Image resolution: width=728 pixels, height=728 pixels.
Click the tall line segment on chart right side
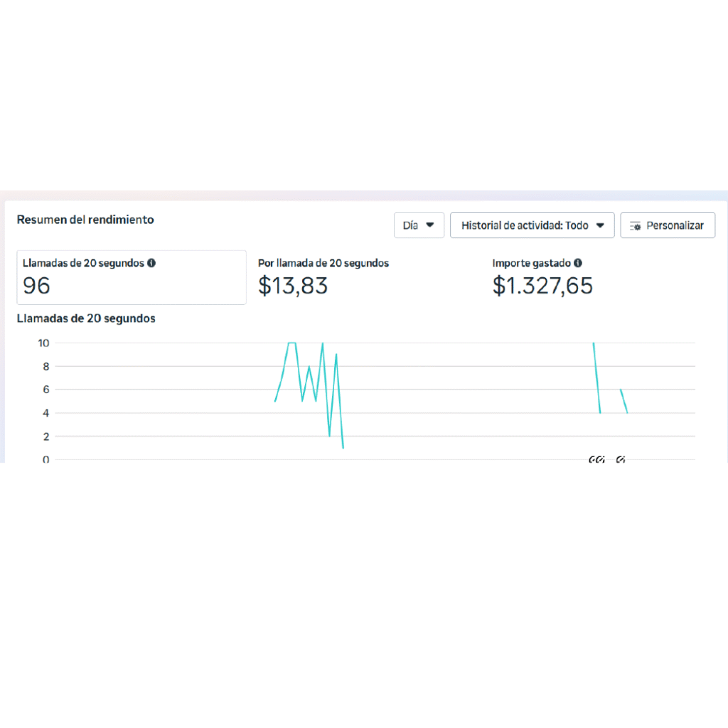[x=596, y=377]
